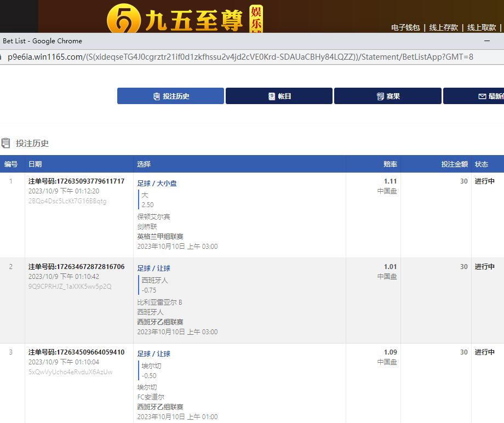Click the envelope icon on the last tab
This screenshot has height=423, width=504.
482,96
